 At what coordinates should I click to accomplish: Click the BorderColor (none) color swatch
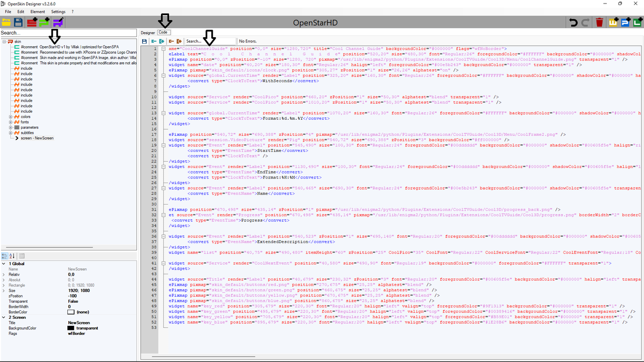coord(70,312)
